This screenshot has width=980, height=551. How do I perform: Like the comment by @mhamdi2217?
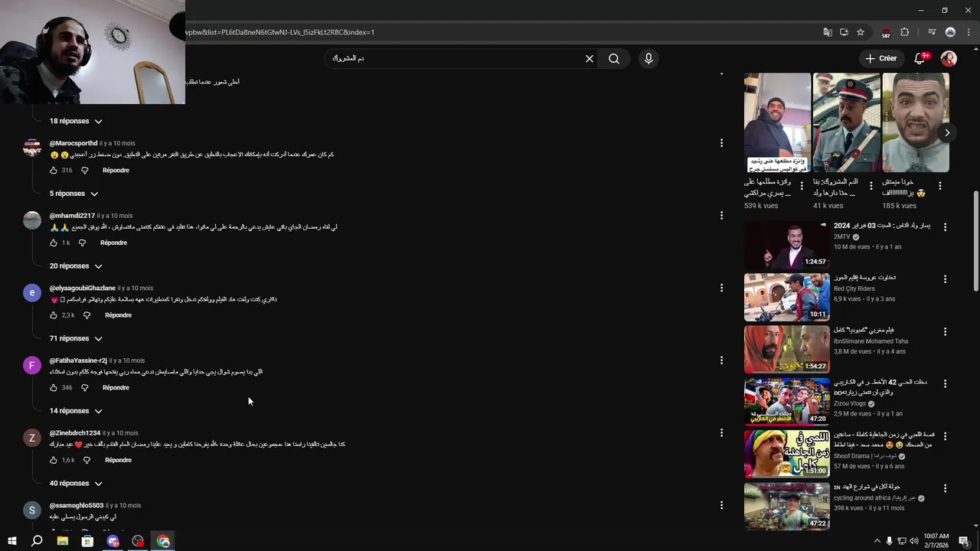pos(54,243)
